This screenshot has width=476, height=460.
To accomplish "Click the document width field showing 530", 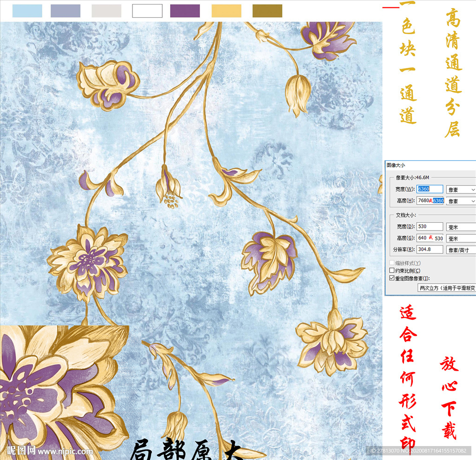I will 430,227.
